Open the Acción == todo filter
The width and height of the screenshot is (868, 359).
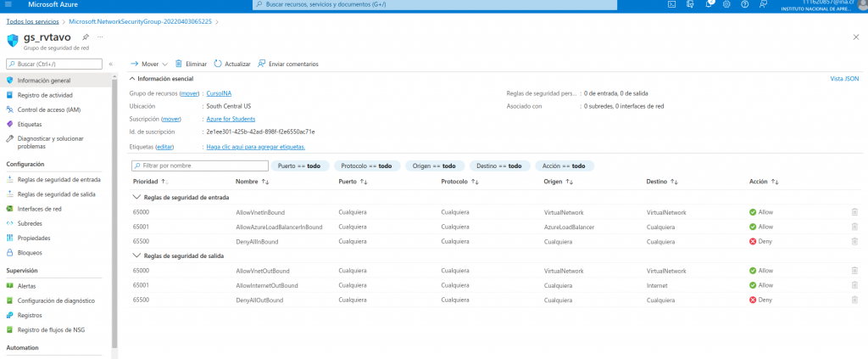[x=565, y=165]
